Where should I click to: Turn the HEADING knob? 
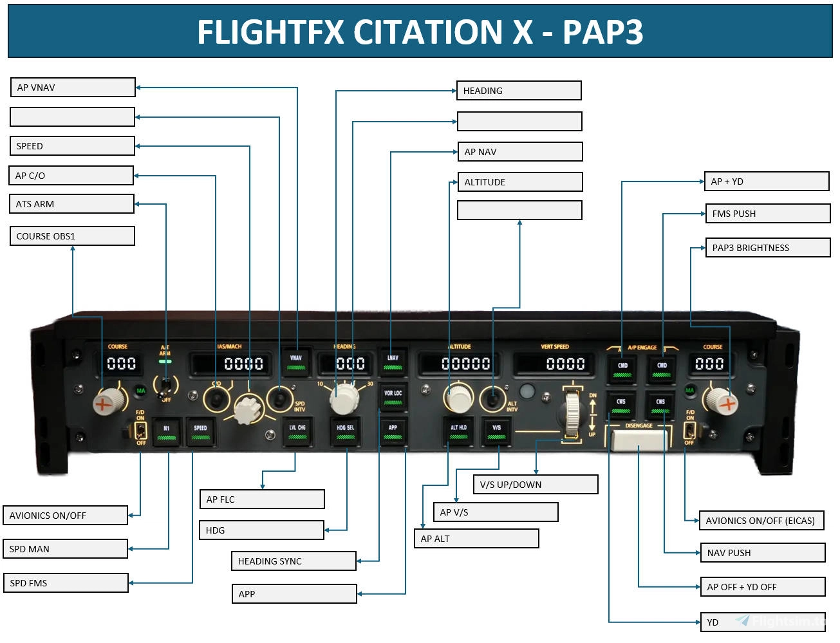(x=344, y=399)
